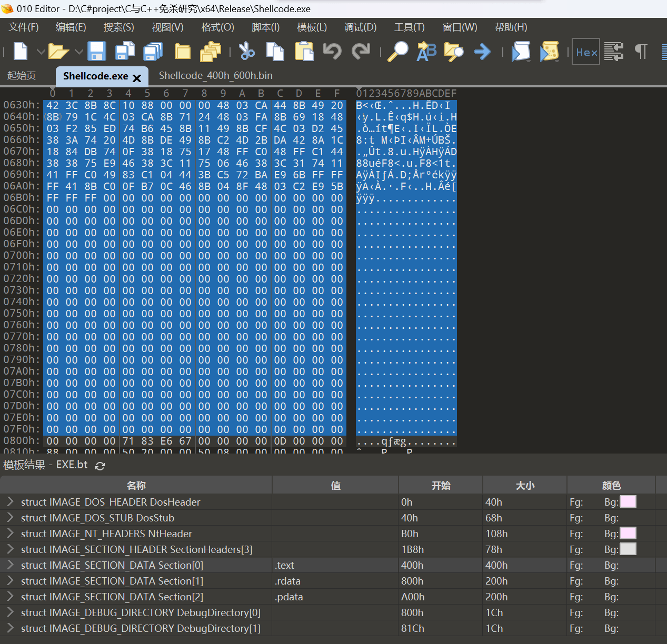Screen dimensions: 667x644
Task: Click the Run Template icon
Action: point(549,52)
